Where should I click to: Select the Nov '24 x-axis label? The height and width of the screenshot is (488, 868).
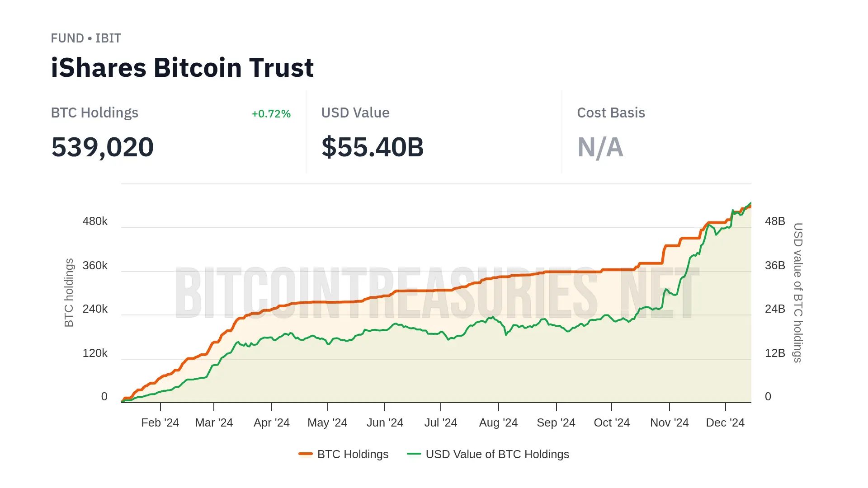click(x=669, y=422)
